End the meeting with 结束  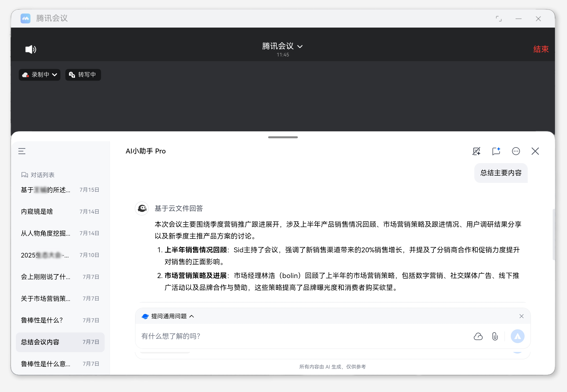pyautogui.click(x=541, y=49)
